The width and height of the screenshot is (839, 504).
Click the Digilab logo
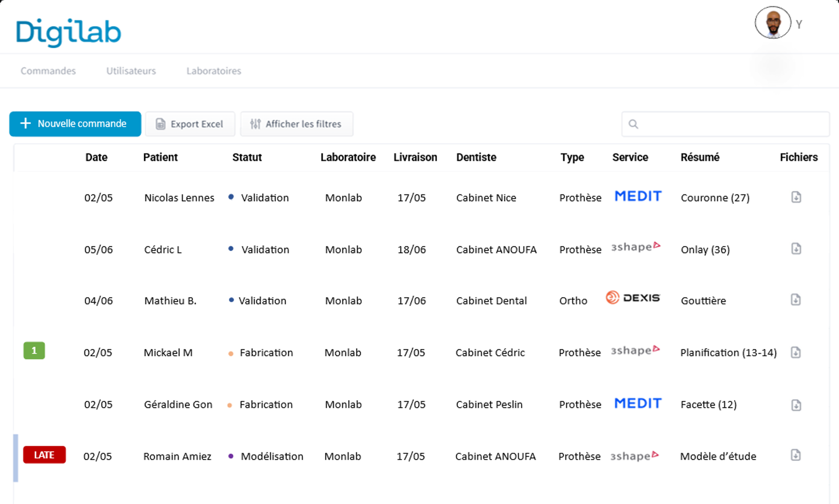pos(68,32)
